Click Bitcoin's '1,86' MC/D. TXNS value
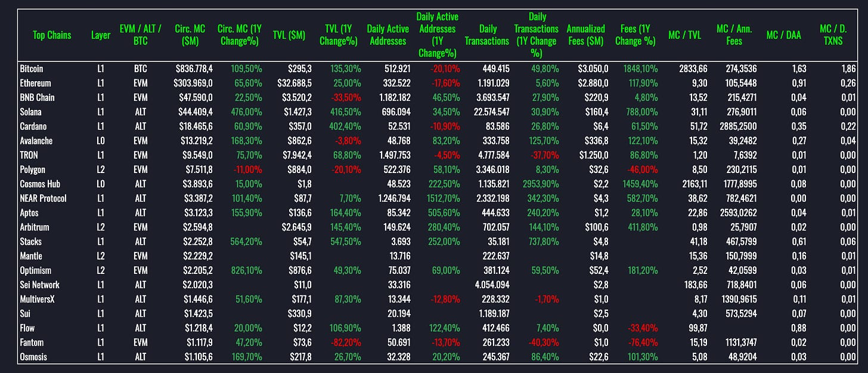Screen dimensions: 868x373 click(x=848, y=69)
